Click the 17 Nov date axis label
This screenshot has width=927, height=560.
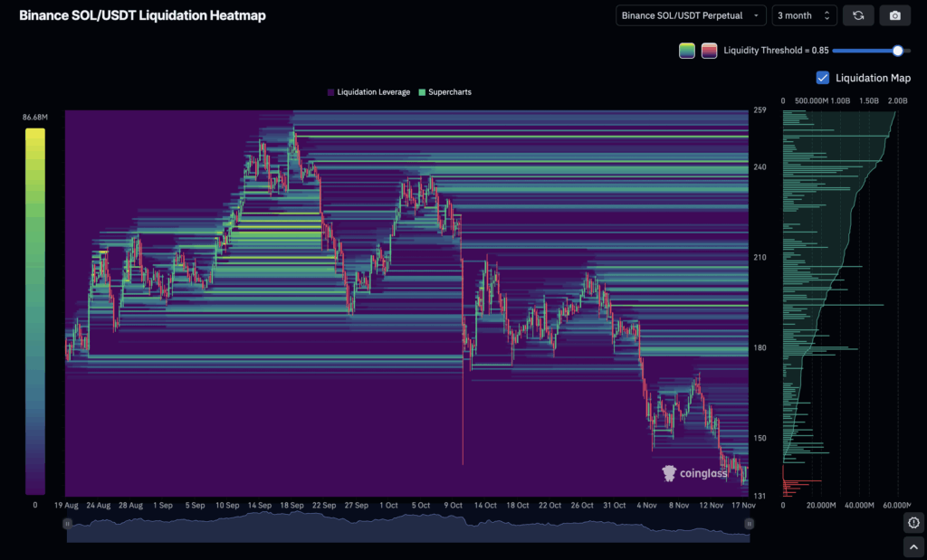coord(744,505)
